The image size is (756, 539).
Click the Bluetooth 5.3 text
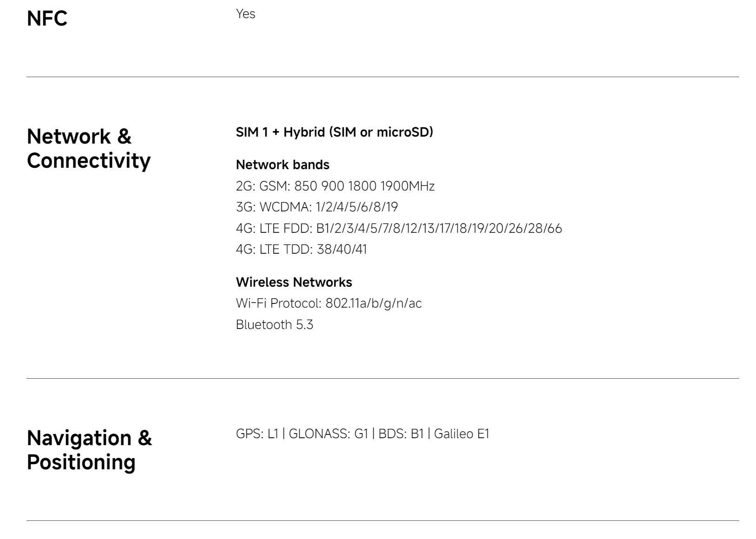[x=274, y=325]
